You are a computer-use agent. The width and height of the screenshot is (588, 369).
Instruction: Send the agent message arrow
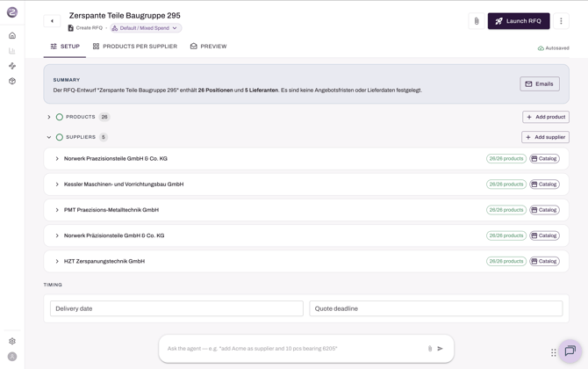[x=441, y=349]
